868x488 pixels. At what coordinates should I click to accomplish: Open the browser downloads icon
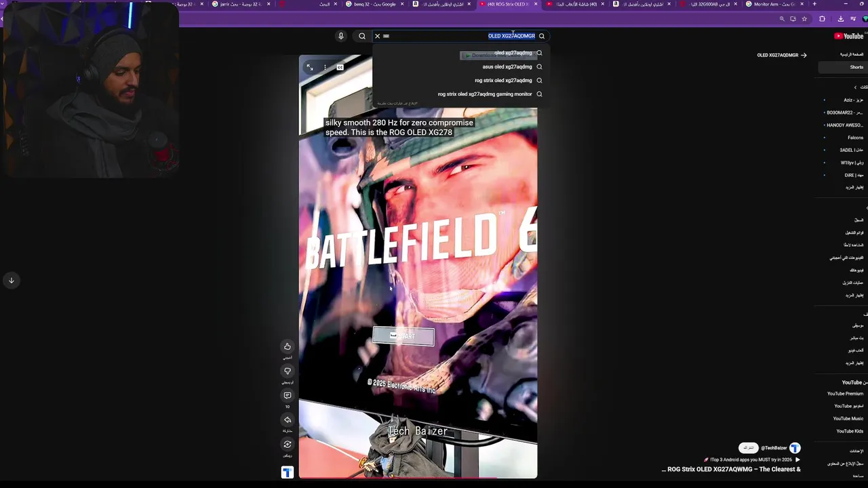(x=840, y=19)
